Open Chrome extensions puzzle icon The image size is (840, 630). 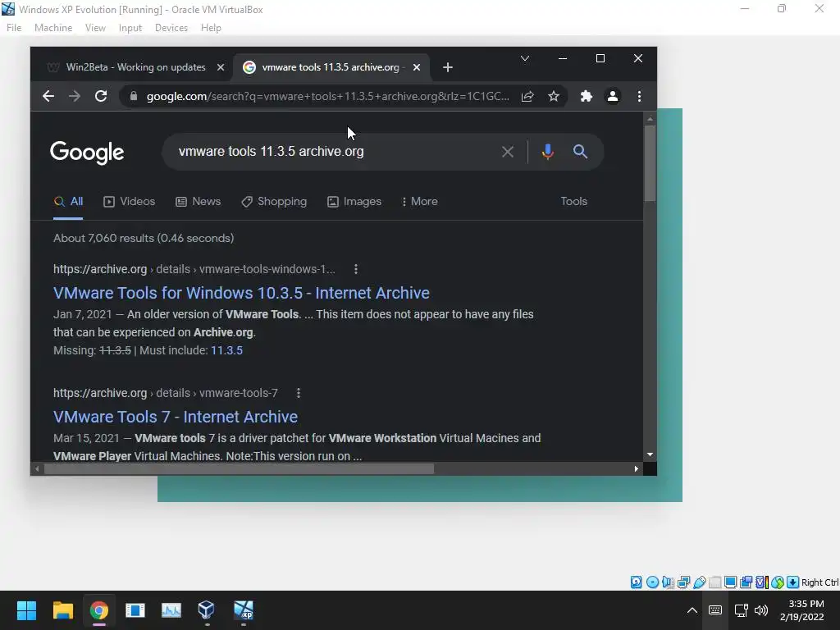tap(586, 96)
